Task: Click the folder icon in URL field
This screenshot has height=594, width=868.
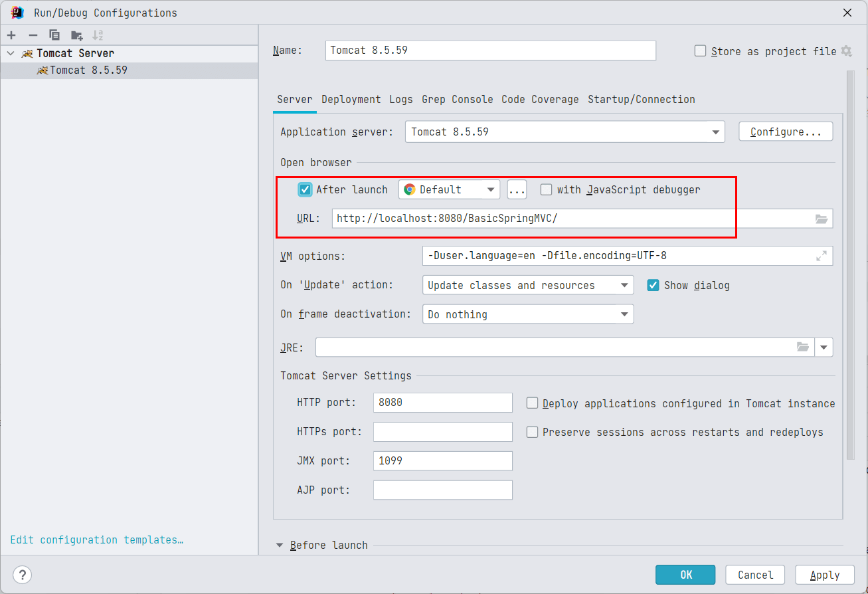Action: point(822,219)
